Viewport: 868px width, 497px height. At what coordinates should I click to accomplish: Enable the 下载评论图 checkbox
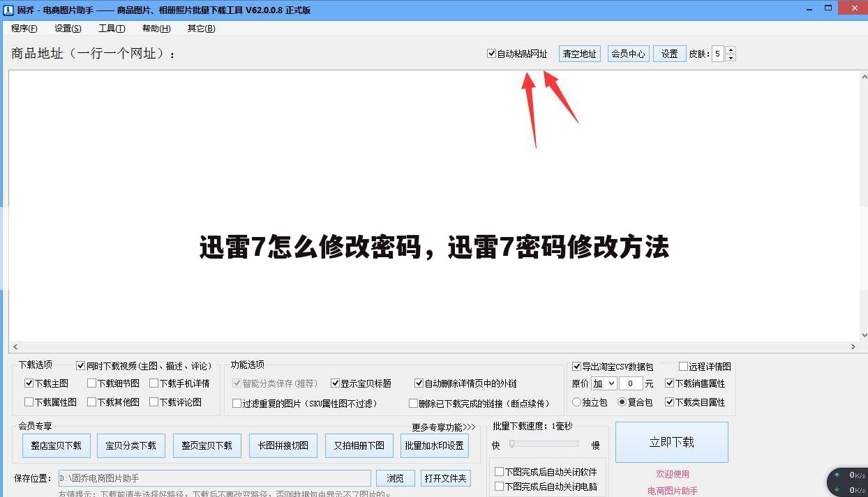click(x=154, y=402)
